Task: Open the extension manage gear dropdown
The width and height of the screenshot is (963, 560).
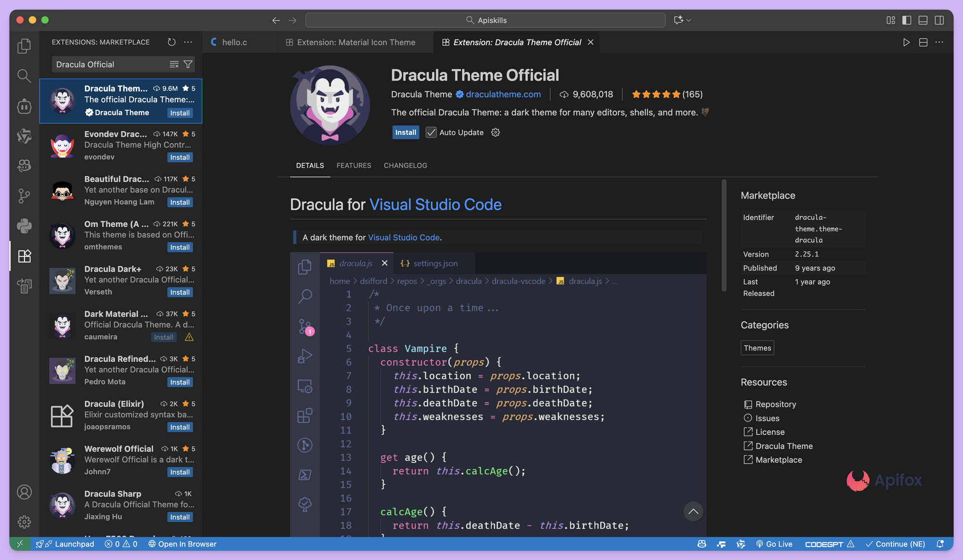Action: pos(495,132)
